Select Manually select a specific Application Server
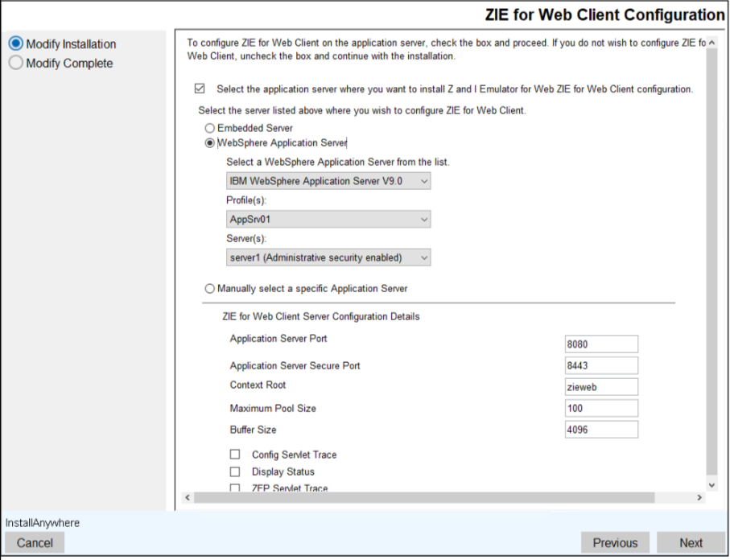 210,289
